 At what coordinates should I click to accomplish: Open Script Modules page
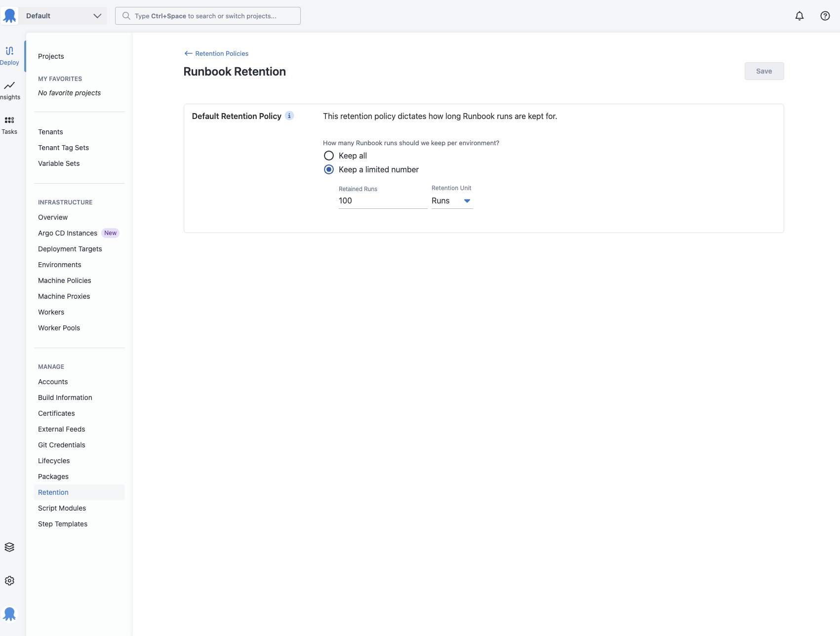point(62,508)
